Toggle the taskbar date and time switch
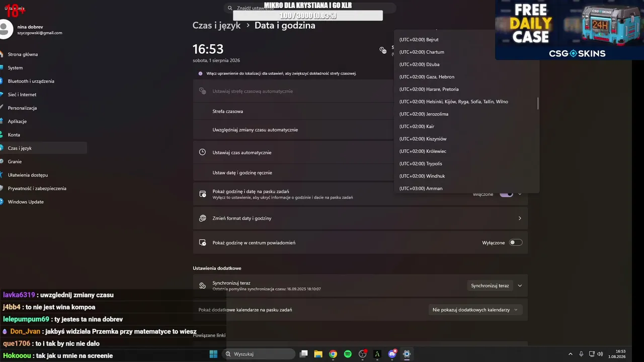 click(506, 194)
